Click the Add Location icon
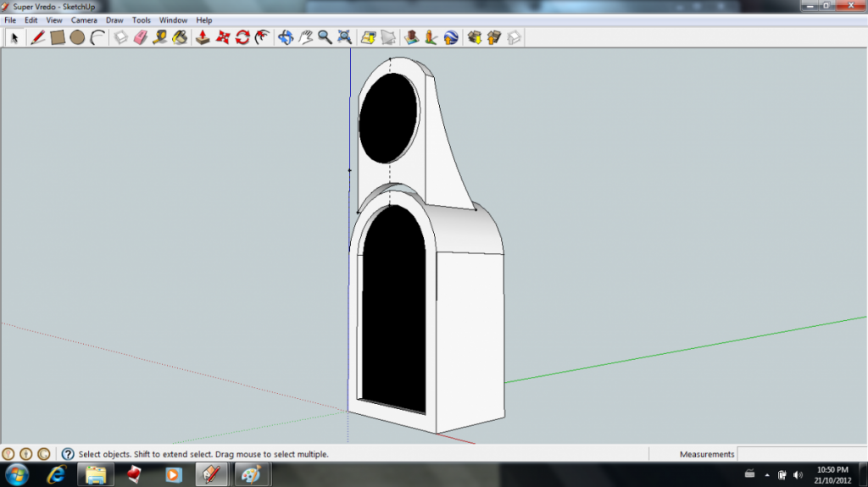The height and width of the screenshot is (487, 868). 368,37
